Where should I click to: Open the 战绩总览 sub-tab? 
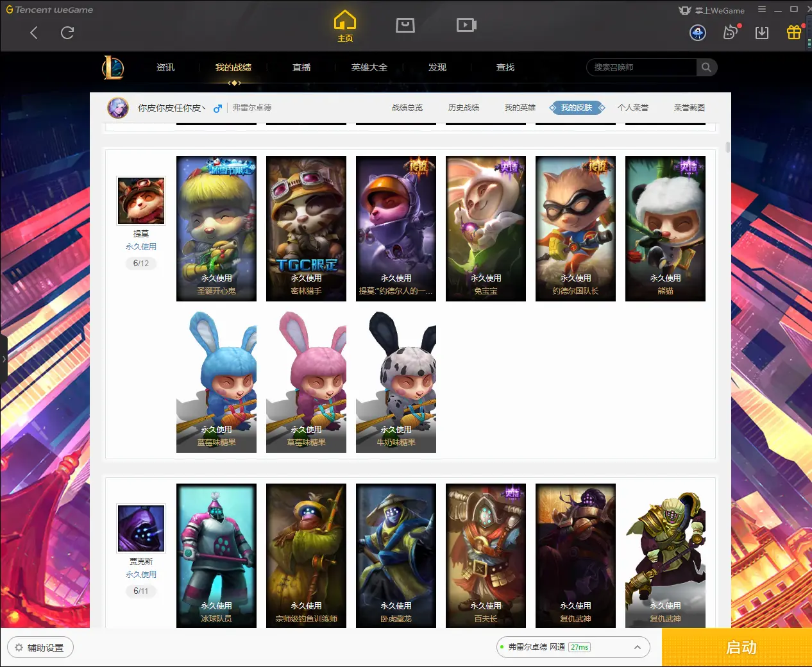[x=407, y=108]
